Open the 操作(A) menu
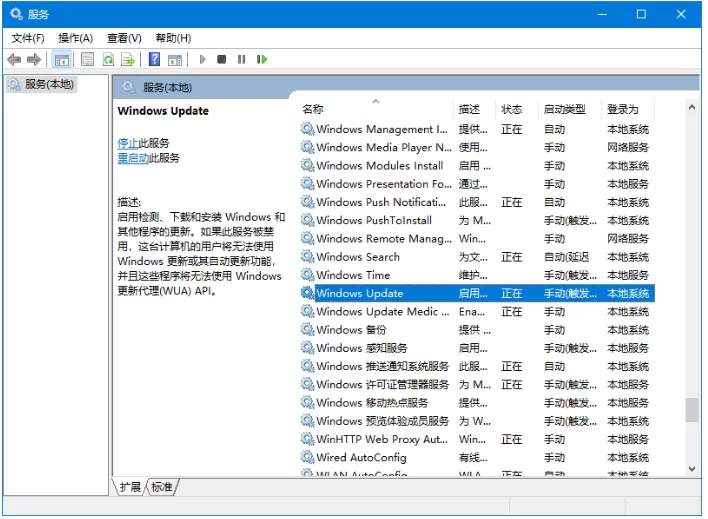The width and height of the screenshot is (708, 519). point(75,38)
